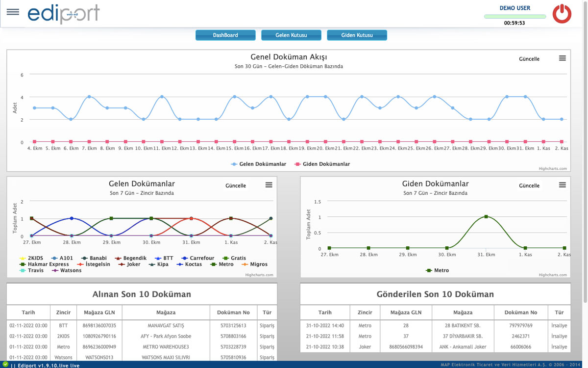This screenshot has width=588, height=368.
Task: Click Highcharts.com link in Giden Dokümanlar chart
Action: pyautogui.click(x=553, y=275)
